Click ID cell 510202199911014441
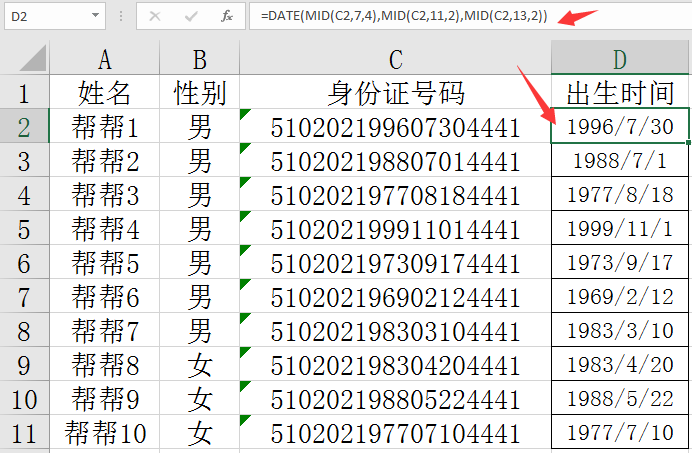Image resolution: width=692 pixels, height=453 pixels. [x=395, y=228]
